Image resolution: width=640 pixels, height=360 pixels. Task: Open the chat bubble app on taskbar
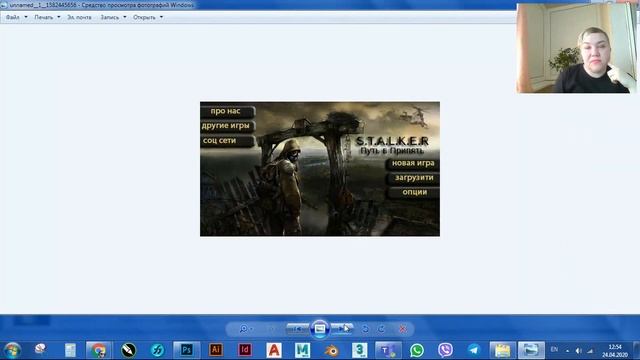pyautogui.click(x=40, y=349)
